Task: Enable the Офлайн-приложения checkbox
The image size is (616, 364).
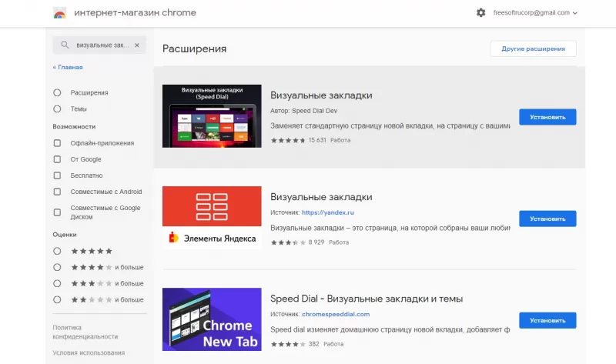Action: pyautogui.click(x=57, y=143)
